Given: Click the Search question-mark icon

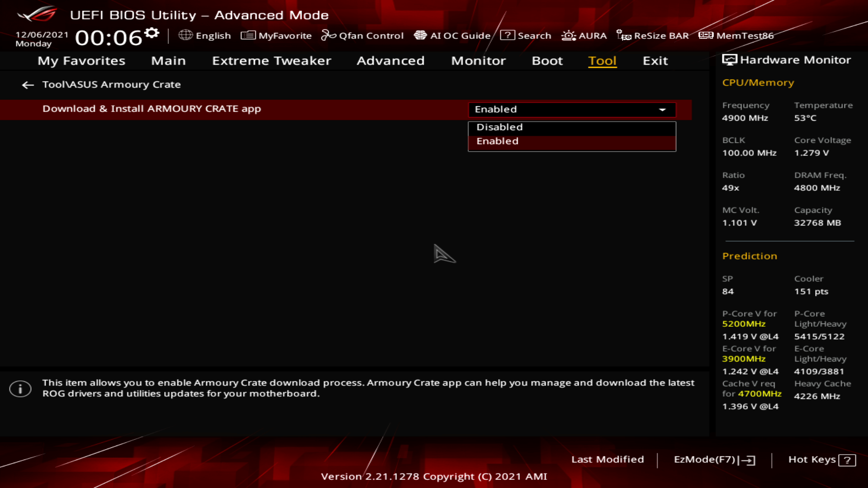Looking at the screenshot, I should (507, 35).
